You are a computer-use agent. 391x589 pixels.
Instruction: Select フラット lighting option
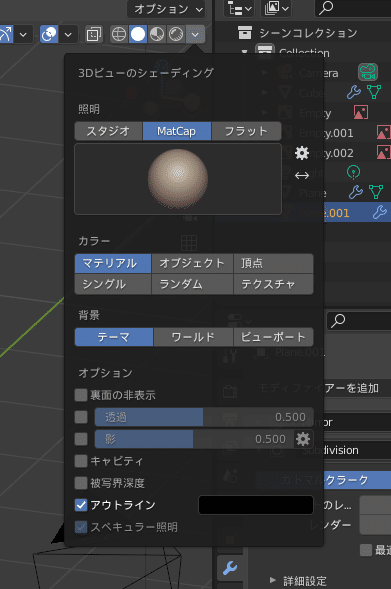[x=246, y=131]
